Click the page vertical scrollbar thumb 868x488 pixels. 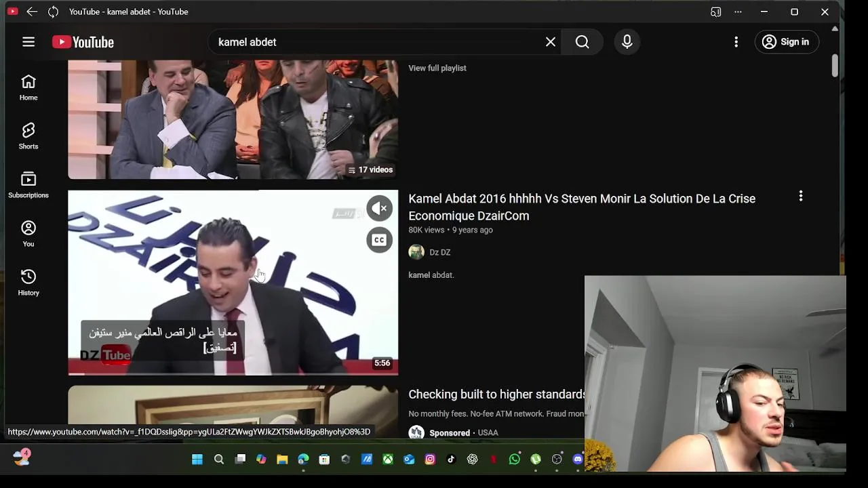coord(835,66)
